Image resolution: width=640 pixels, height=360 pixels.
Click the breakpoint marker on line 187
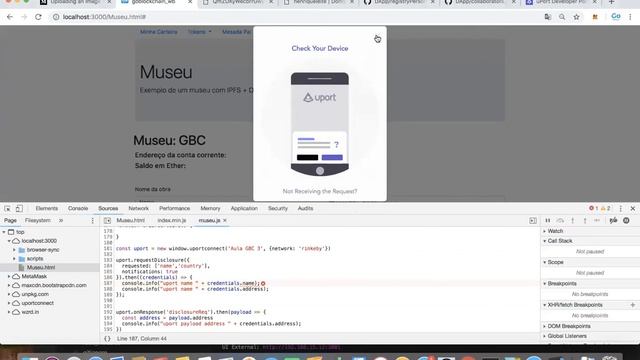263,283
